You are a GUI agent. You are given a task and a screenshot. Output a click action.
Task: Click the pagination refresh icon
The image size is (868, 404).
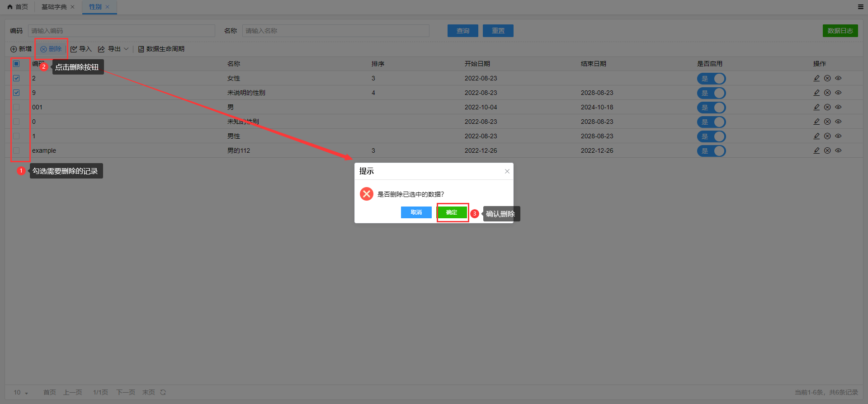coord(163,392)
